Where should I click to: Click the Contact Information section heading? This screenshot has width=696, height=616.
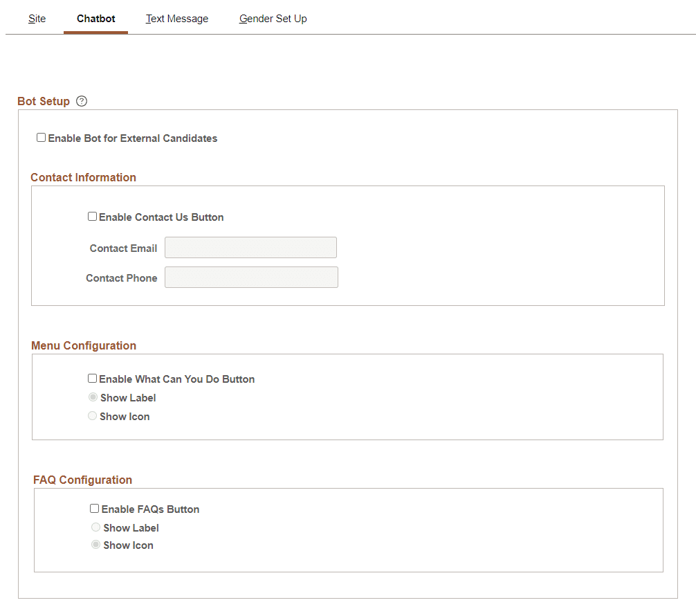[x=83, y=177]
